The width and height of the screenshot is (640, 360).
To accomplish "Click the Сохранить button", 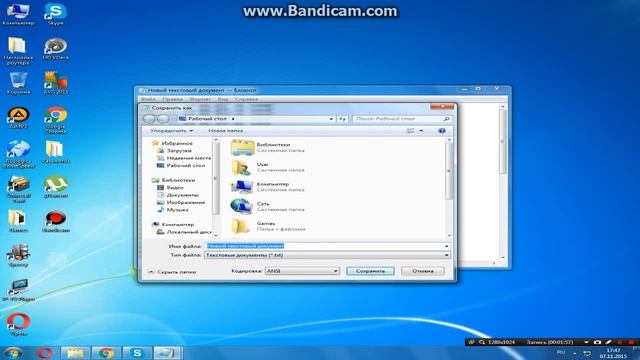I will (370, 271).
